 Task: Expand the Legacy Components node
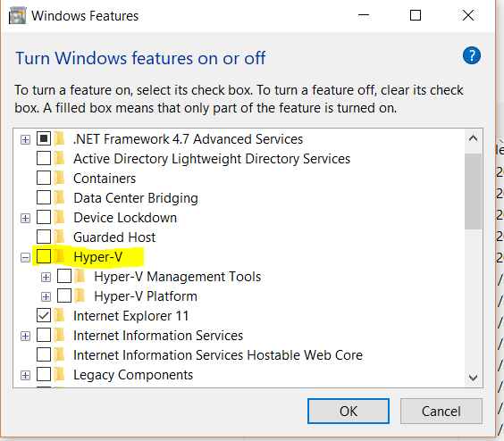point(25,375)
